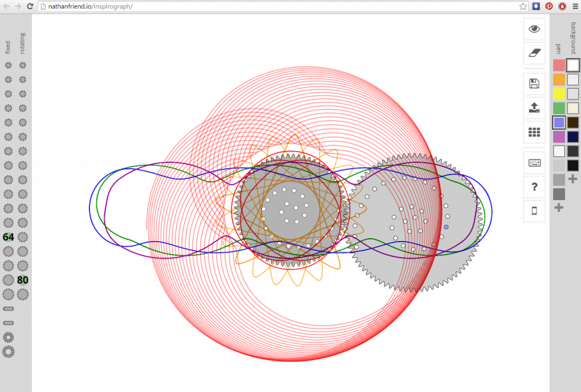Set background to navy blue swatch

(x=573, y=137)
